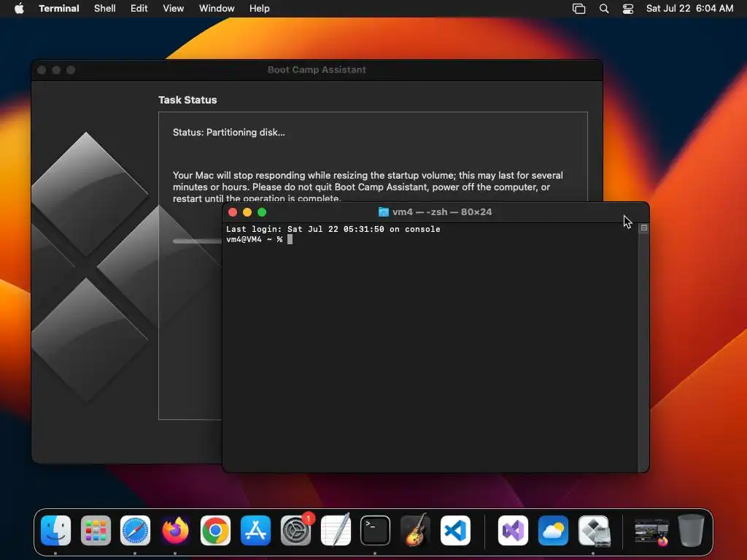
Task: Open the View menu
Action: tap(174, 8)
